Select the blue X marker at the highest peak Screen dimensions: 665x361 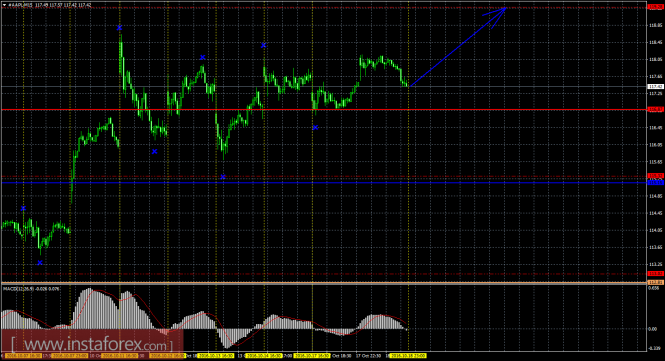point(120,28)
